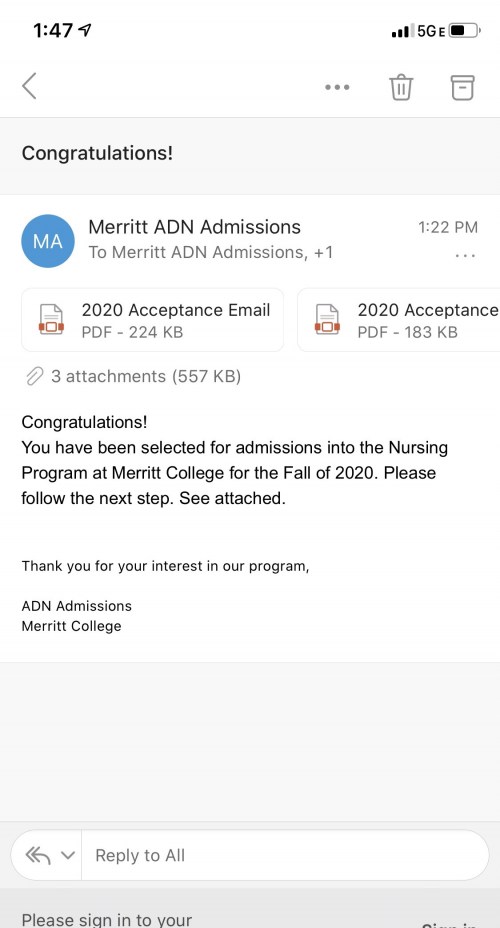Tap the back arrow to return to inbox

[30, 86]
